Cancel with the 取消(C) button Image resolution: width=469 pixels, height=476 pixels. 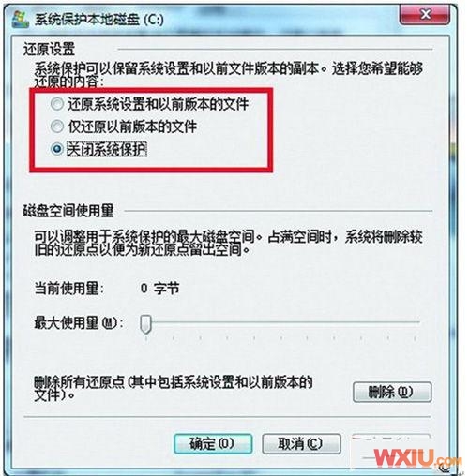click(301, 443)
